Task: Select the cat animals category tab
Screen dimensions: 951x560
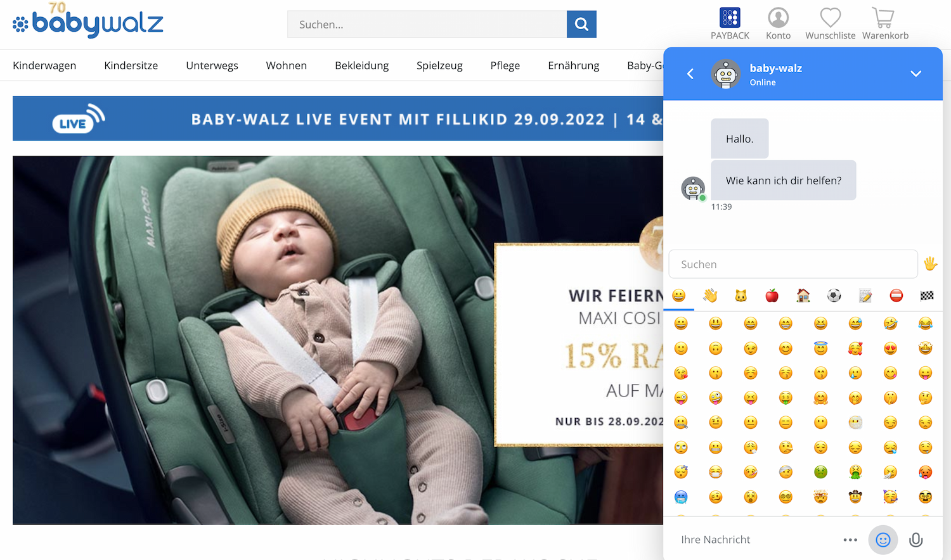Action: tap(741, 295)
